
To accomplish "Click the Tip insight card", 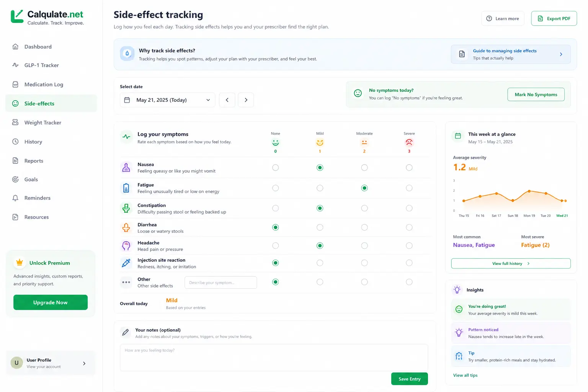I will point(511,356).
